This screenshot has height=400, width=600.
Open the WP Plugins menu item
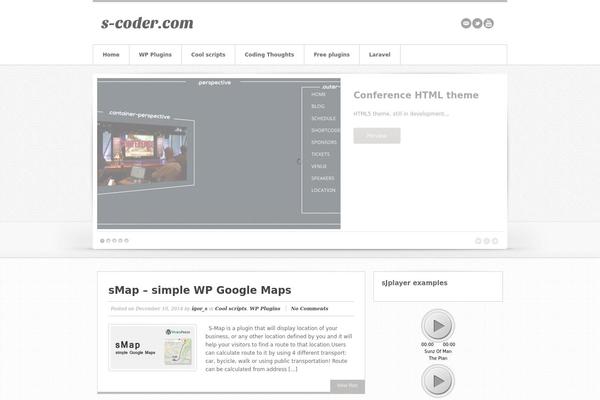[155, 55]
